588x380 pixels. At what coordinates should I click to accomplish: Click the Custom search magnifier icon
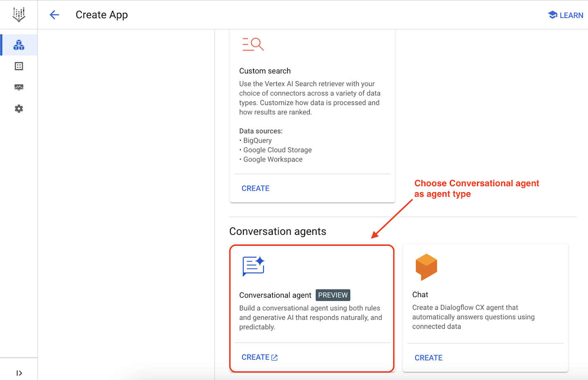(x=252, y=44)
